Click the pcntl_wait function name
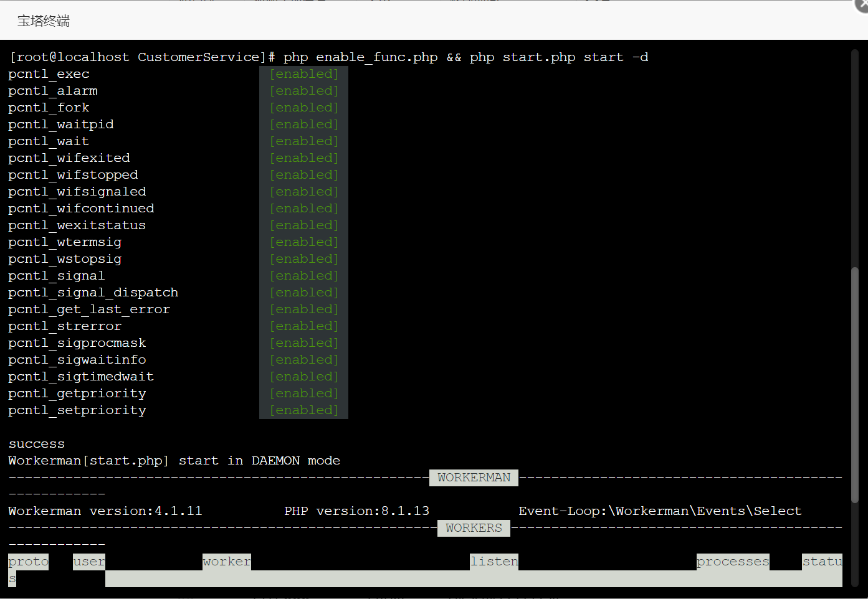The width and height of the screenshot is (868, 599). [x=49, y=141]
